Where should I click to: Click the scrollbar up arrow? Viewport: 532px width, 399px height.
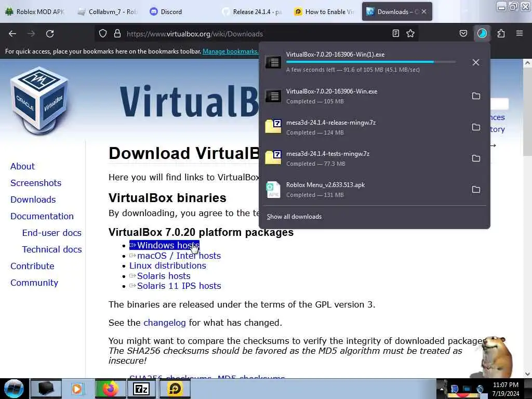[527, 63]
